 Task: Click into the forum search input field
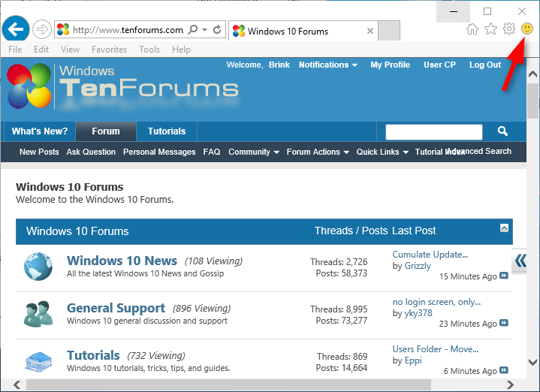434,132
